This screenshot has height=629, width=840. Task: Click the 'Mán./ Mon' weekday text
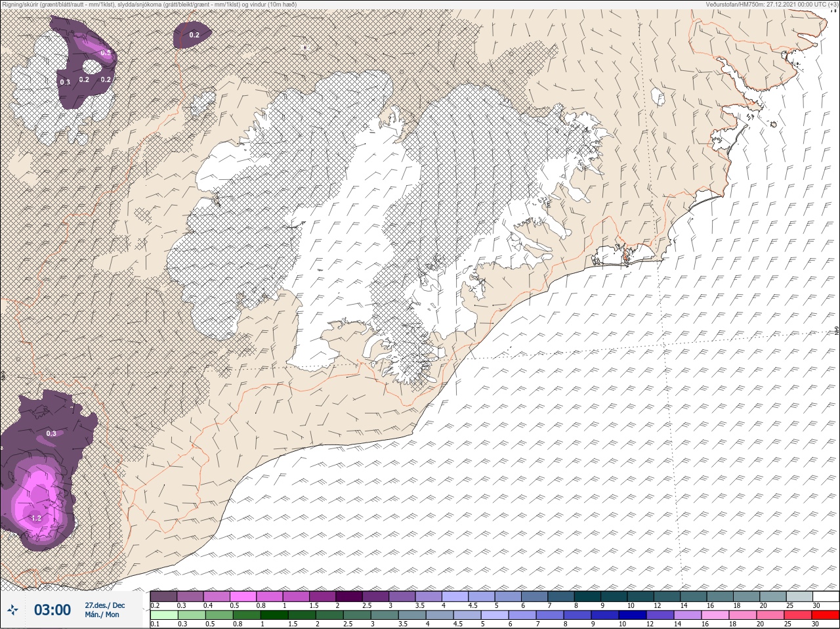point(102,615)
